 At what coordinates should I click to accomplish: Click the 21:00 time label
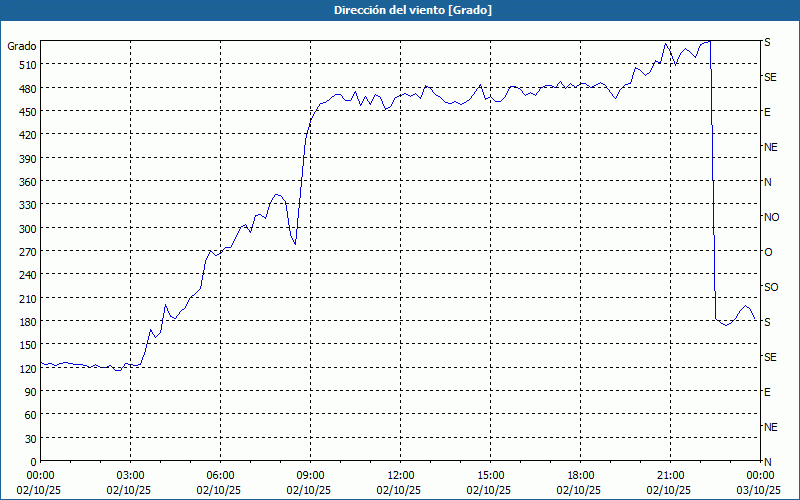point(670,475)
